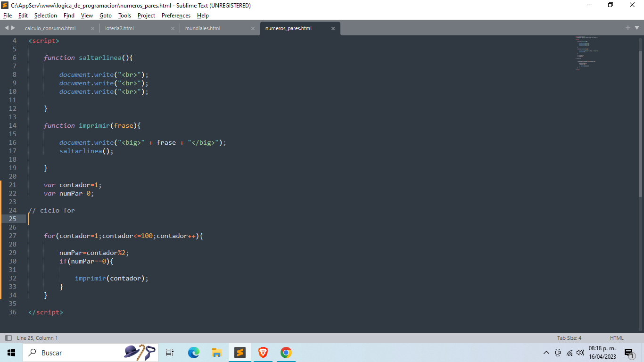Close the loteria2.html tab
The height and width of the screenshot is (362, 644).
[x=173, y=28]
